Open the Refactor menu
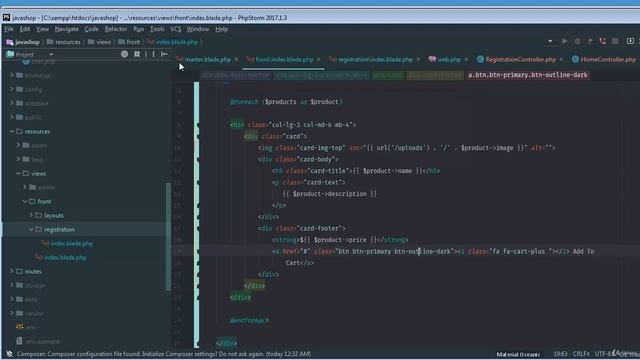Image resolution: width=640 pixels, height=360 pixels. (116, 29)
